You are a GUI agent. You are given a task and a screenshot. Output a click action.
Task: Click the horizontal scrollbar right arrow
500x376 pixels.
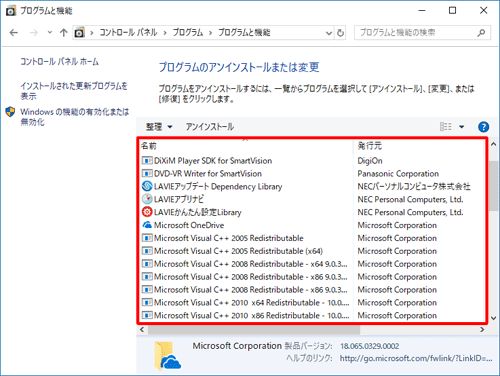[x=482, y=329]
